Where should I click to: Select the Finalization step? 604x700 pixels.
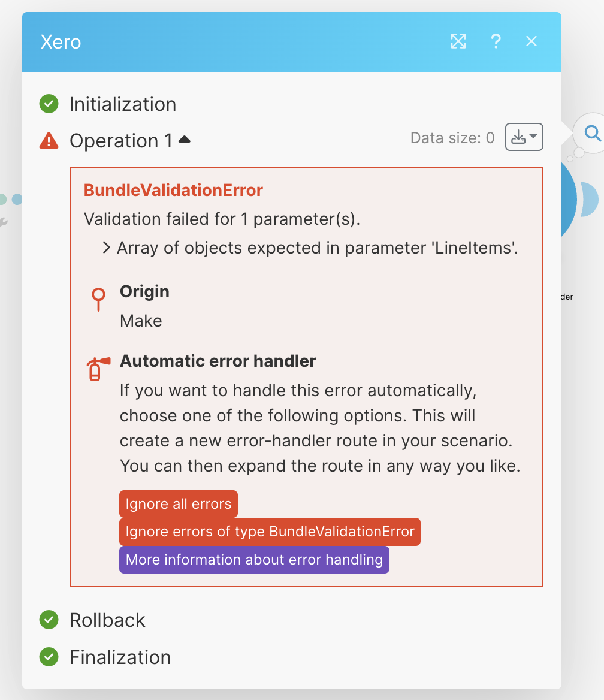click(x=120, y=657)
